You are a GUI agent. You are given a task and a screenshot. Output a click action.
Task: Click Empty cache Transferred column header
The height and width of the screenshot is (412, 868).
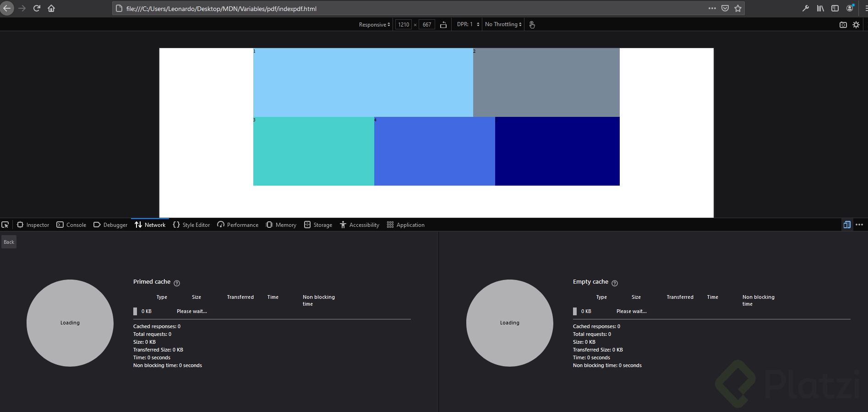click(680, 297)
